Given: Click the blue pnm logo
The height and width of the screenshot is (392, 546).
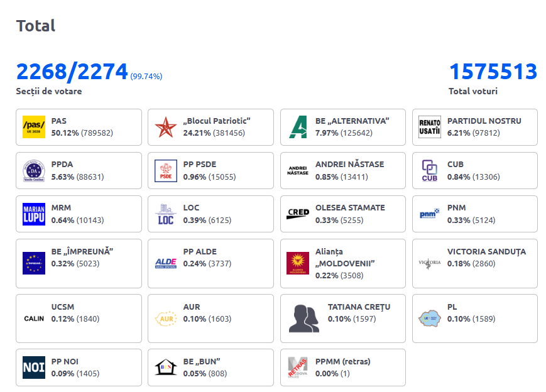Looking at the screenshot, I should point(430,214).
